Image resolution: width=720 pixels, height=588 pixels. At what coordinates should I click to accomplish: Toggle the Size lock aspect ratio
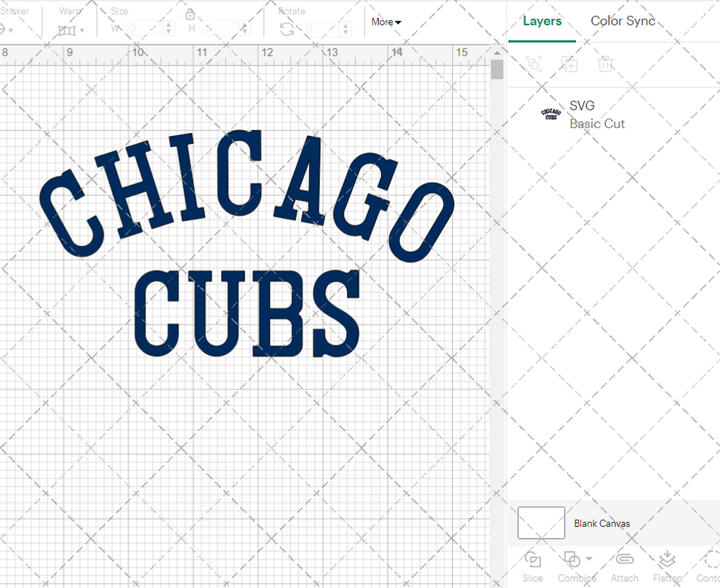191,13
